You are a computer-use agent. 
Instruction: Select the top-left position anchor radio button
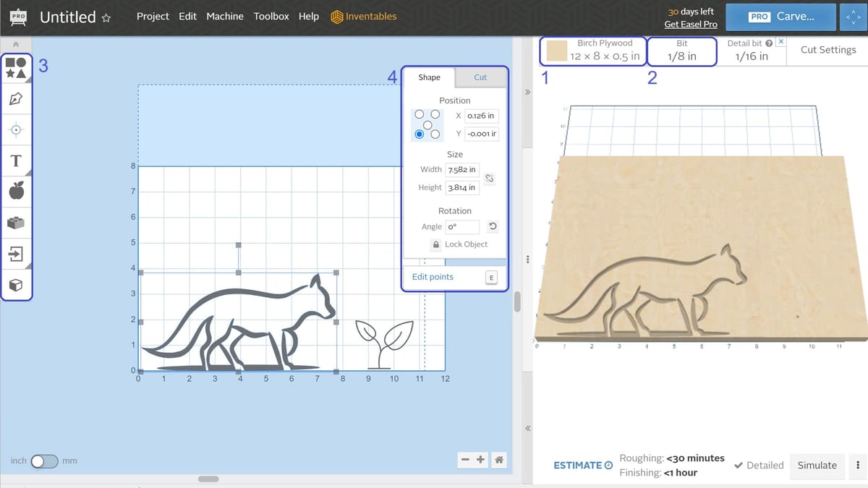point(420,114)
